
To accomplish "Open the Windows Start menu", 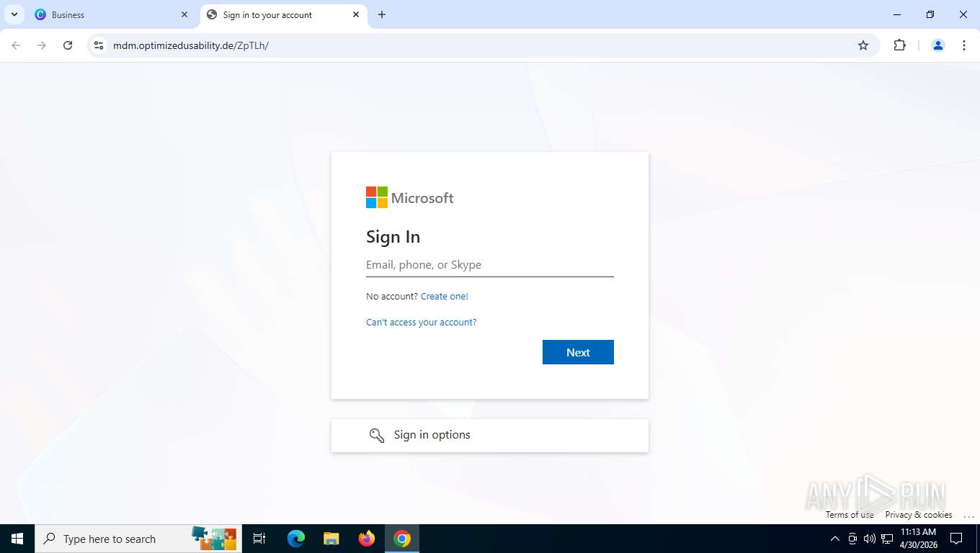I will coord(17,539).
